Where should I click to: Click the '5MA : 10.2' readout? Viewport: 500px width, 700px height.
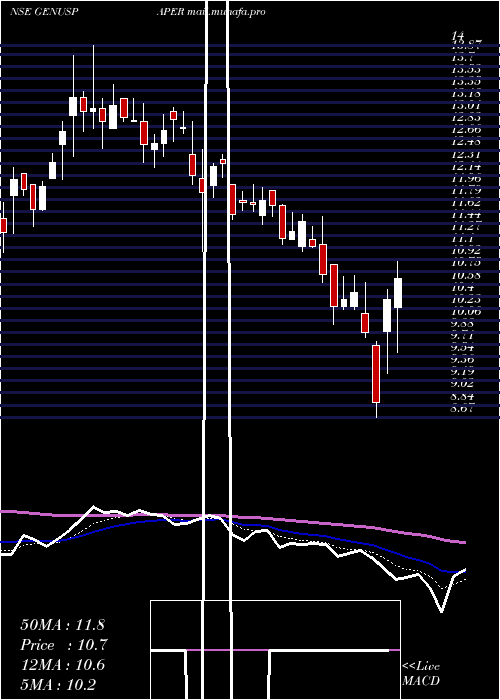[58, 685]
